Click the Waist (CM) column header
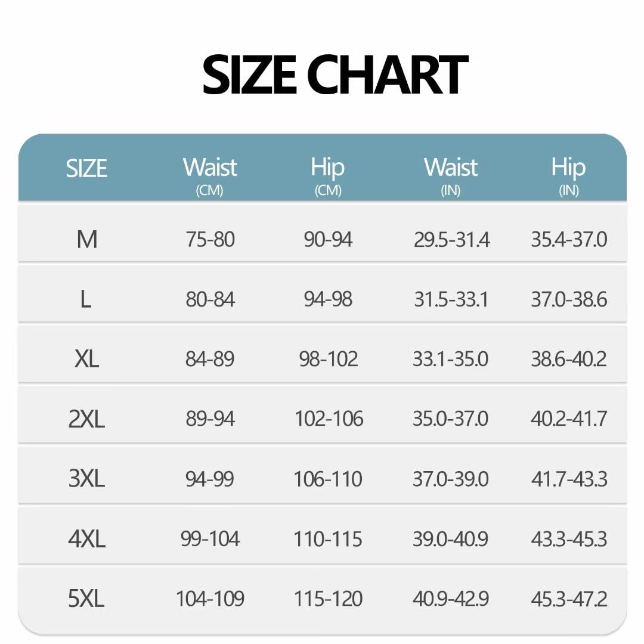Screen dimensions: 644x644 point(210,173)
